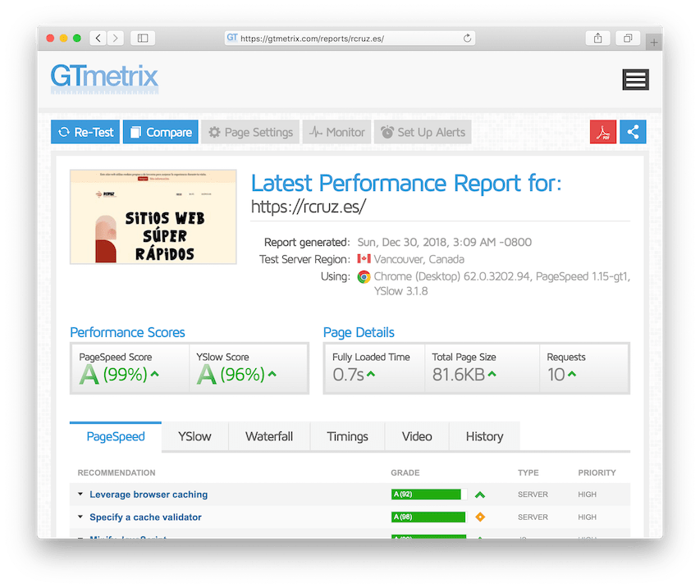The height and width of the screenshot is (588, 700).
Task: Expand Specify a cache validator disclosure triangle
Action: [80, 517]
